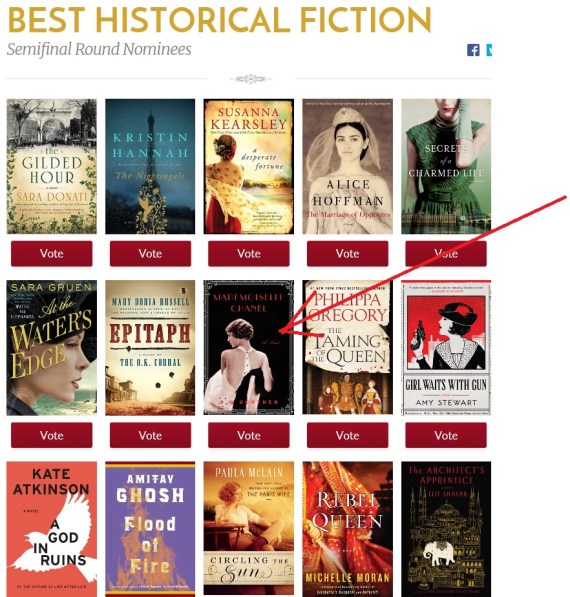Image resolution: width=570 pixels, height=597 pixels.
Task: Vote for The Nightingale
Action: tap(150, 254)
